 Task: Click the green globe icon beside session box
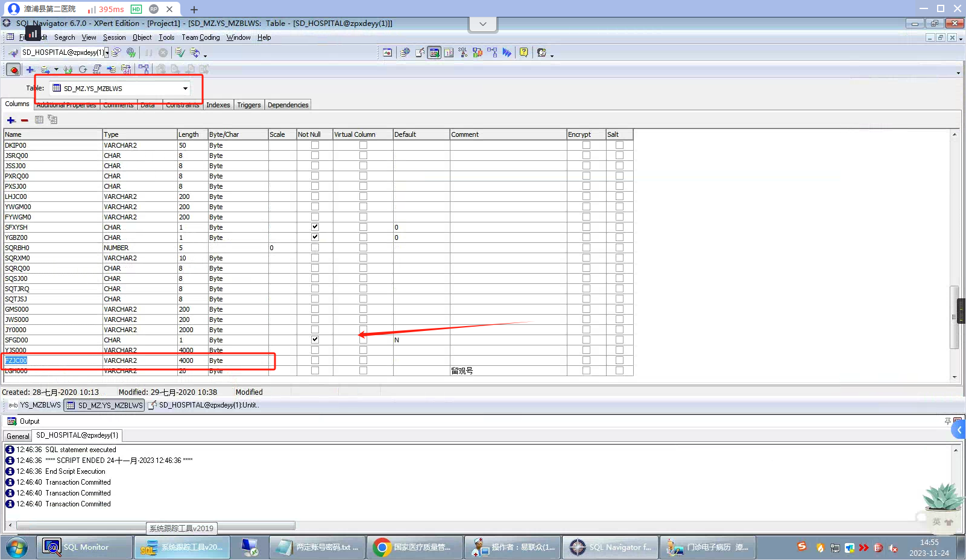[131, 52]
